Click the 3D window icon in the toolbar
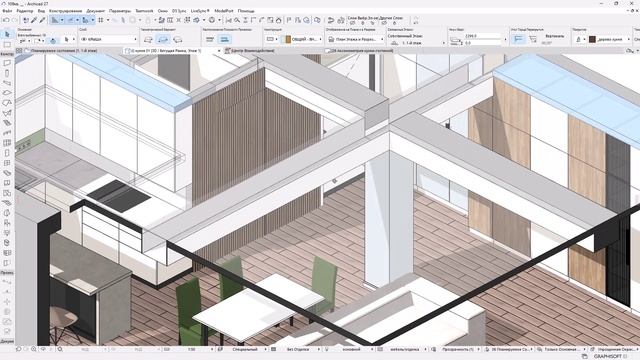Image resolution: width=640 pixels, height=360 pixels. click(x=196, y=20)
